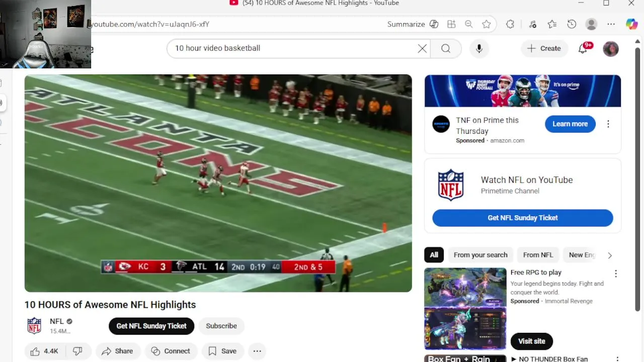Screen dimensions: 644x362
Task: Click the blue Get NFL Sunday Ticket sidebar button
Action: pyautogui.click(x=523, y=218)
